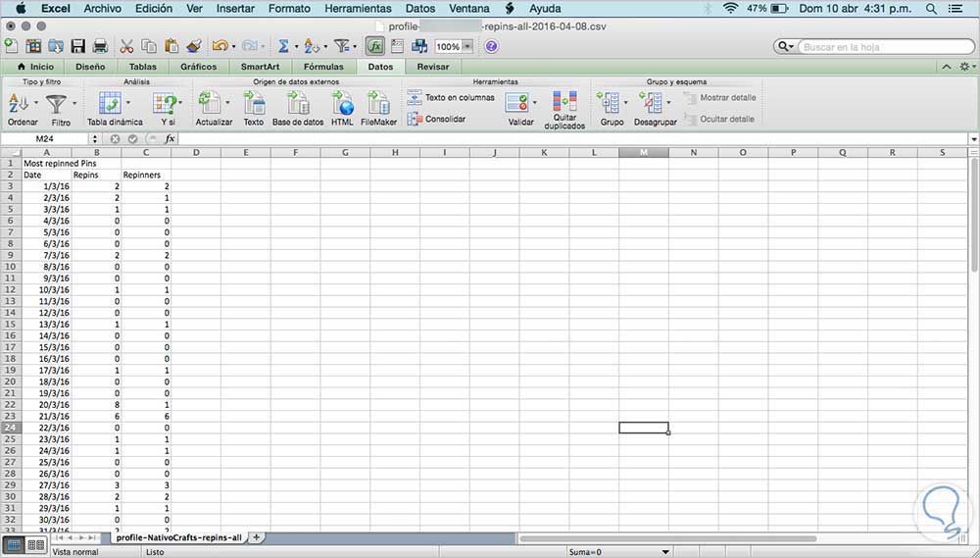Click the Filtro funnel in the ribbon

point(56,103)
